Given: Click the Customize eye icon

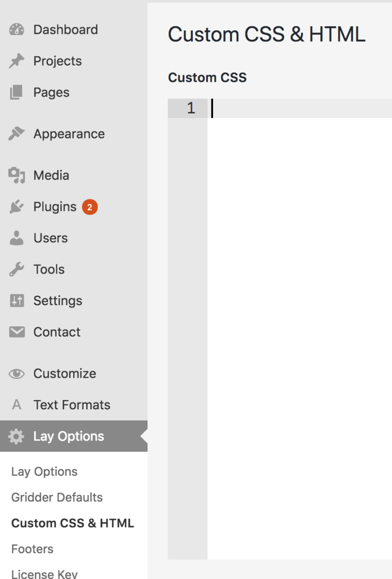Looking at the screenshot, I should [x=17, y=374].
